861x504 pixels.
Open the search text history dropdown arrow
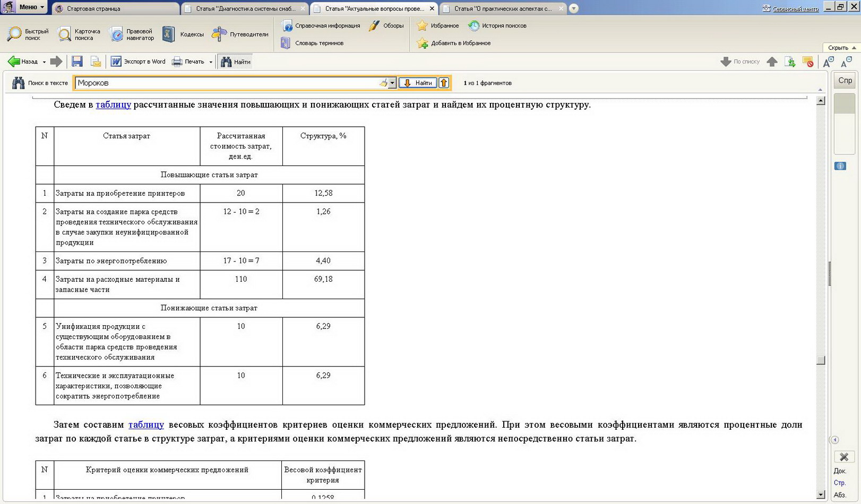pyautogui.click(x=392, y=83)
